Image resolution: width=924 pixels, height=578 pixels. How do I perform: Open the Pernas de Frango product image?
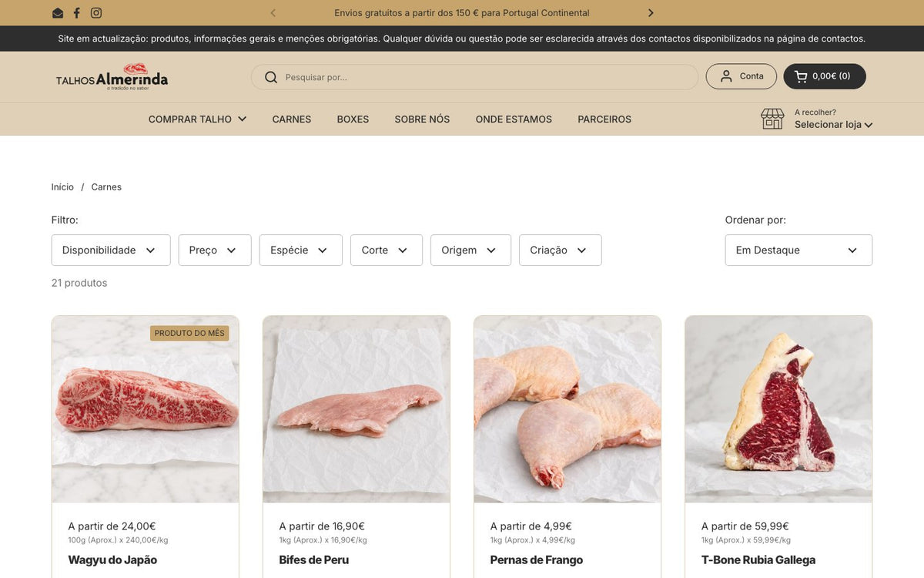coord(567,409)
